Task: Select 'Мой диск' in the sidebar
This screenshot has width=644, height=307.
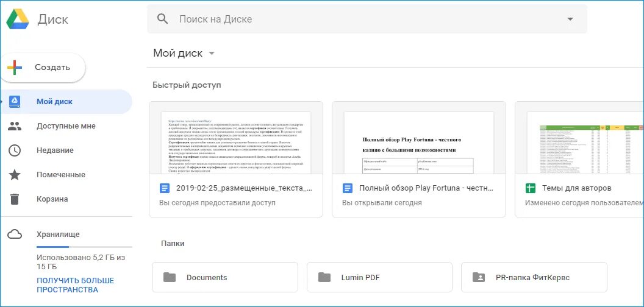Action: [x=66, y=101]
